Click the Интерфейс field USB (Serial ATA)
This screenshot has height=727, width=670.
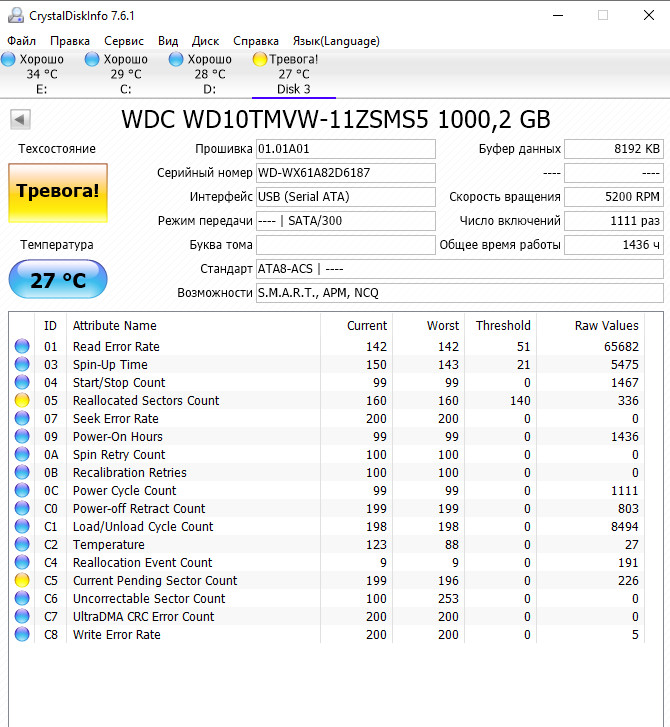coord(345,197)
